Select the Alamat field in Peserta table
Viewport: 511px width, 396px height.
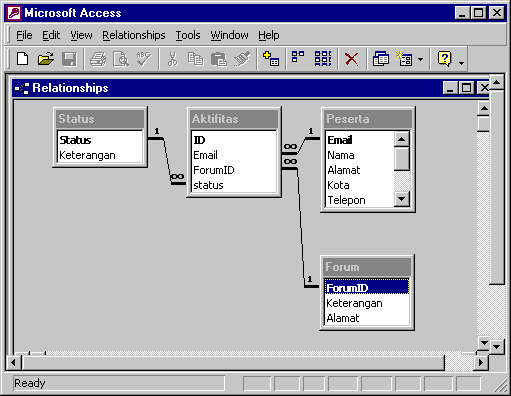(x=360, y=170)
